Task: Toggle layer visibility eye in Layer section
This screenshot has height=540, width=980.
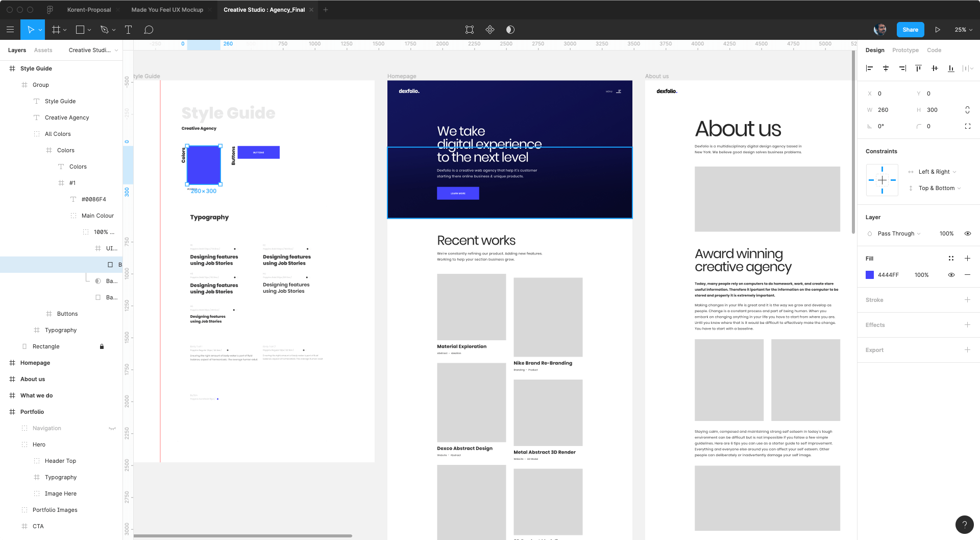Action: [967, 233]
